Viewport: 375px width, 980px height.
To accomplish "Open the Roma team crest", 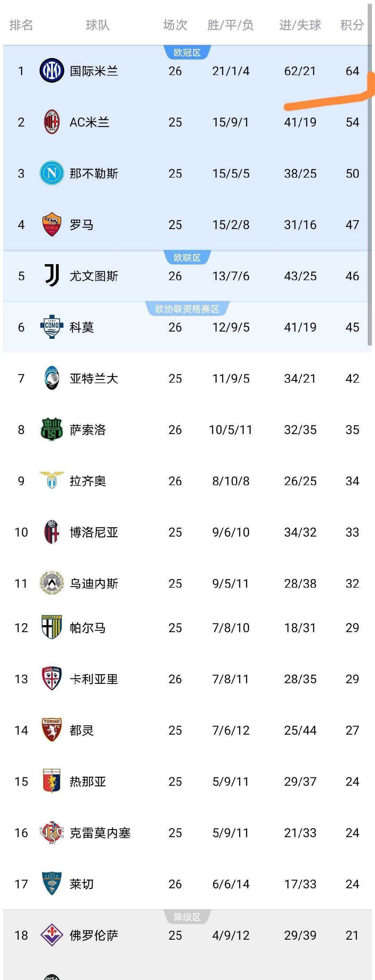I will (52, 224).
